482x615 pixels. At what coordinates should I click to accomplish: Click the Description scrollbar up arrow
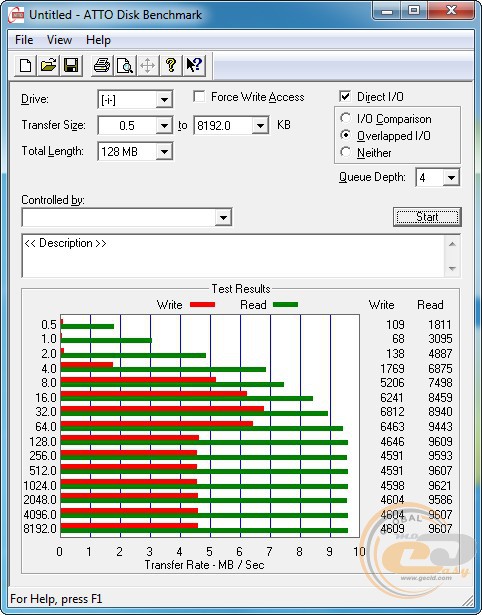pyautogui.click(x=452, y=244)
